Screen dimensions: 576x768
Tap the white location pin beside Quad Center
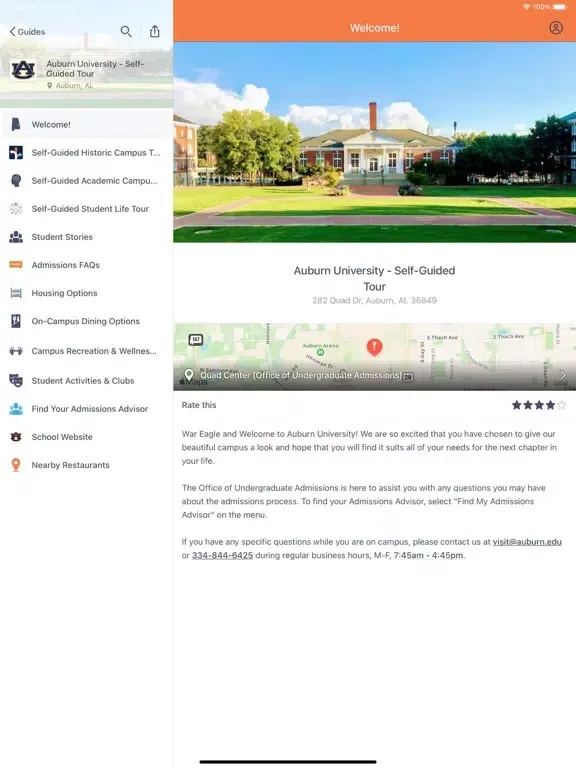[x=189, y=375]
